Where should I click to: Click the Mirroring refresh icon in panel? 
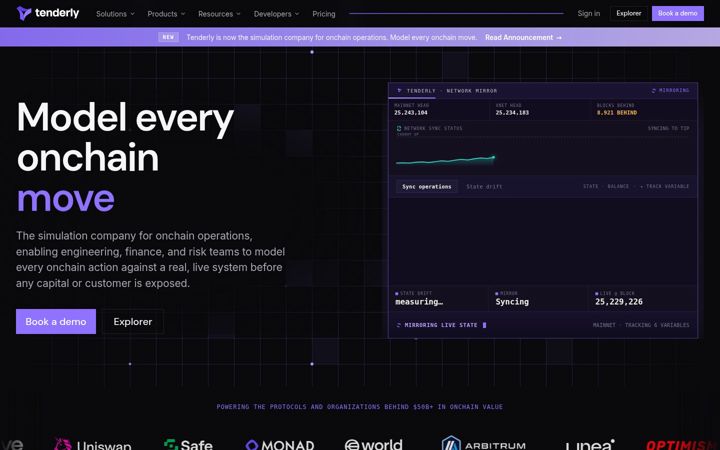tap(653, 90)
